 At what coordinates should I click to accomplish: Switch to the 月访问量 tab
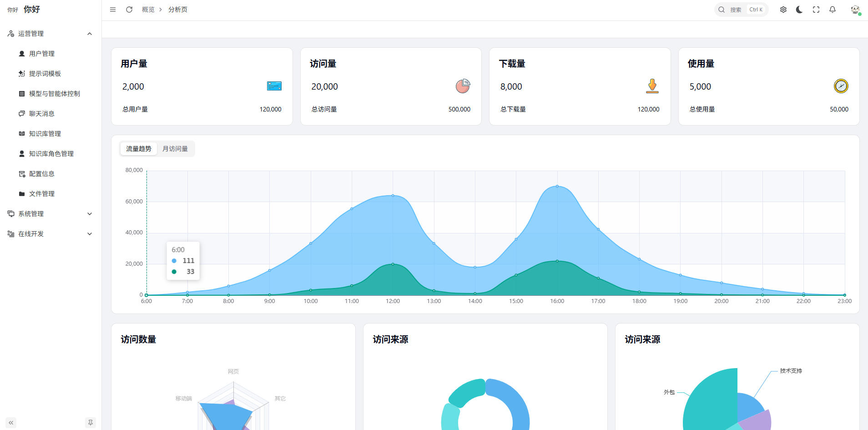pyautogui.click(x=175, y=149)
